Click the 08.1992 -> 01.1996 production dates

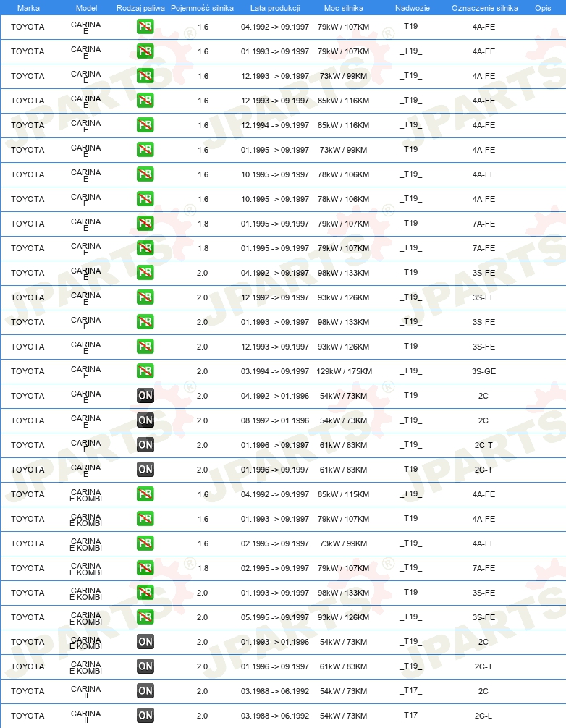(275, 420)
